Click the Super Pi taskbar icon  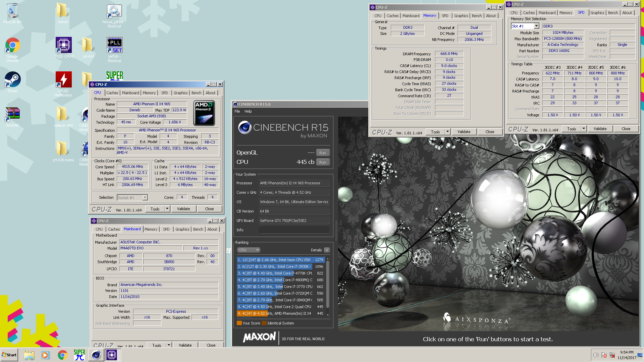(79, 355)
